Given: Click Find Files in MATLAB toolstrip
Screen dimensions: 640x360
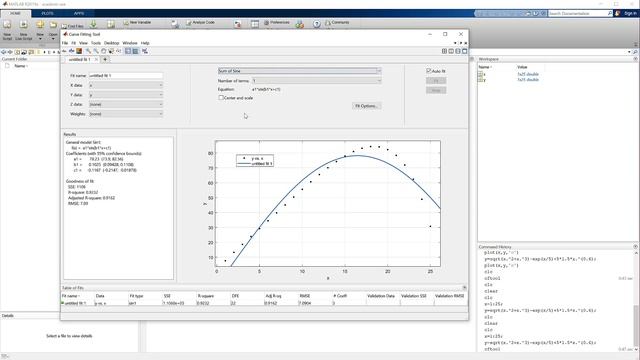Looking at the screenshot, I should [73, 26].
